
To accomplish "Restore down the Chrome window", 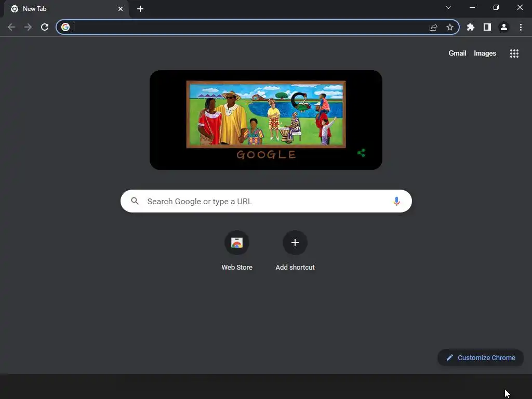I will [496, 7].
